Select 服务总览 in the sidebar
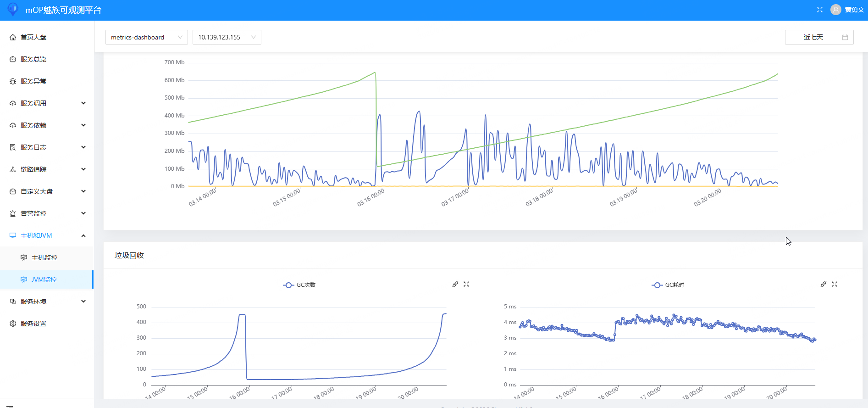This screenshot has height=408, width=868. click(x=33, y=59)
